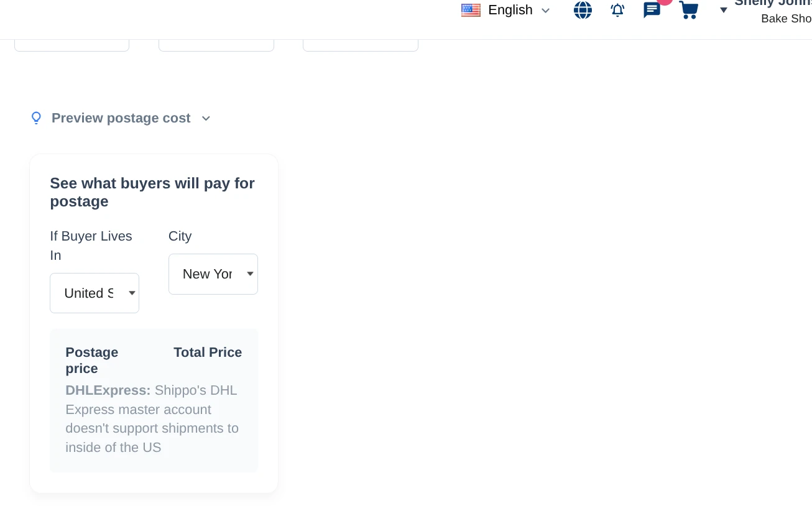Collapse the Preview postage cost section
The height and width of the screenshot is (506, 812).
pyautogui.click(x=121, y=118)
